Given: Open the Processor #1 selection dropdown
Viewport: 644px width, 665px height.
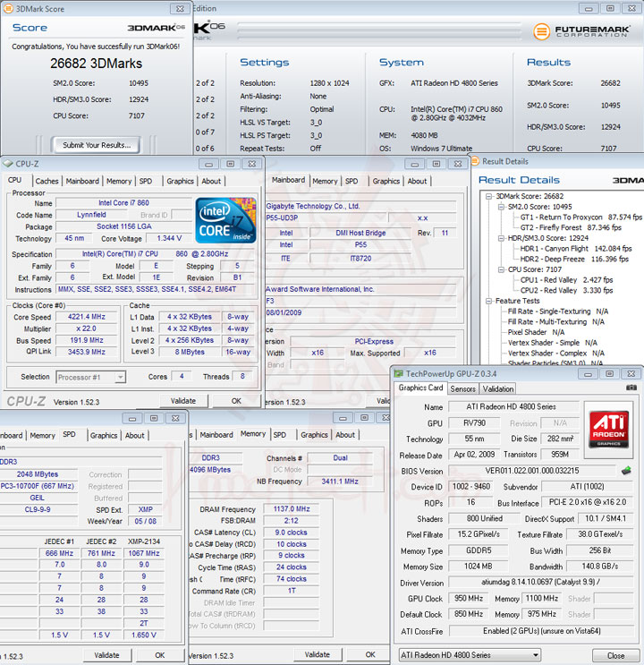Looking at the screenshot, I should [121, 377].
